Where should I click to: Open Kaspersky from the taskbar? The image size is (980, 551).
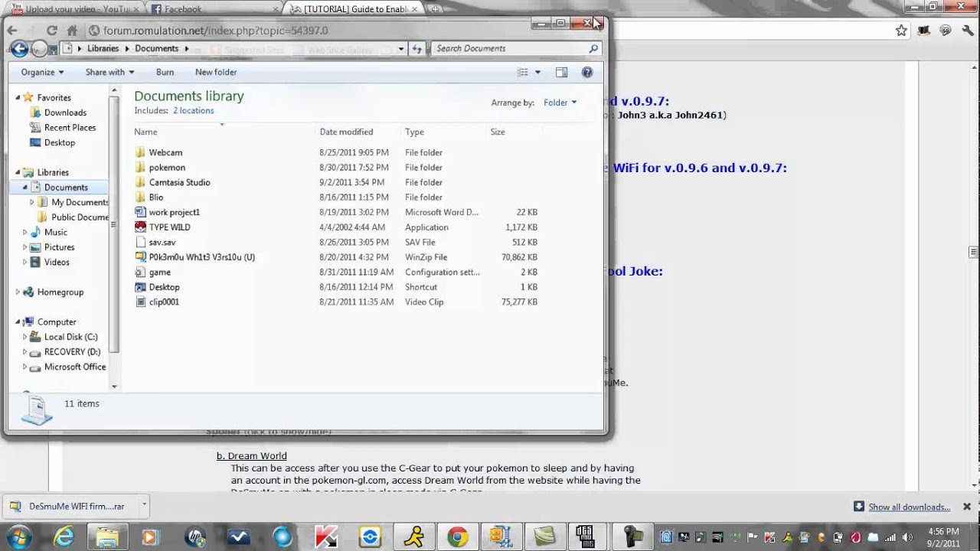327,536
